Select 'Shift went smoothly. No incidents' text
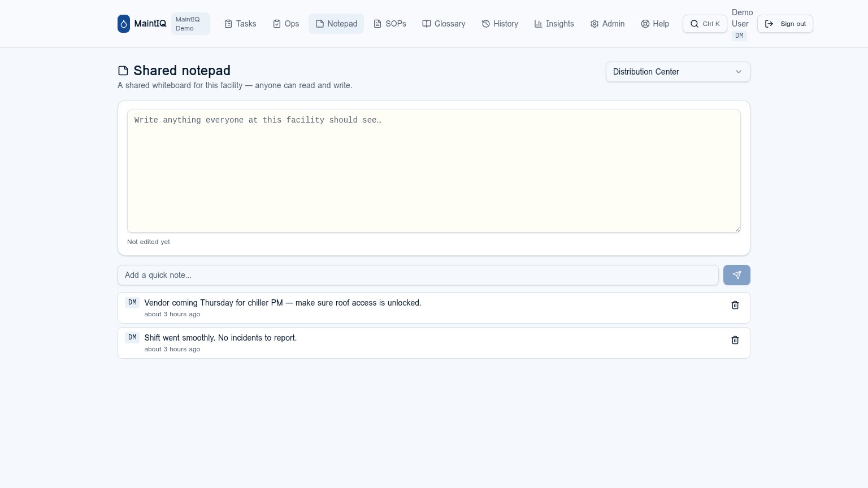Image resolution: width=868 pixels, height=488 pixels. tap(220, 338)
